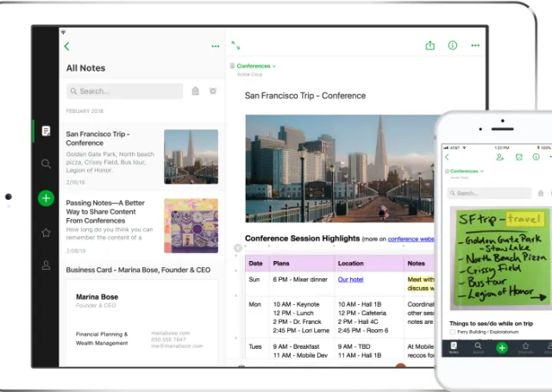Open 'San Francisco Trip - Conference' note in list
Image resolution: width=552 pixels, height=392 pixels.
coord(142,158)
